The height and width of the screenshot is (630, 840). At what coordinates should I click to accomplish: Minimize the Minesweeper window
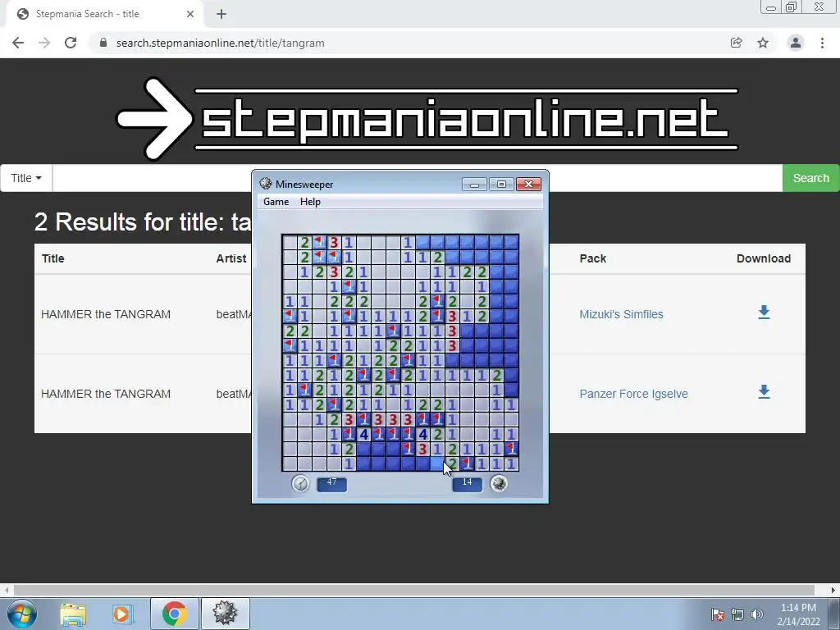pos(474,185)
